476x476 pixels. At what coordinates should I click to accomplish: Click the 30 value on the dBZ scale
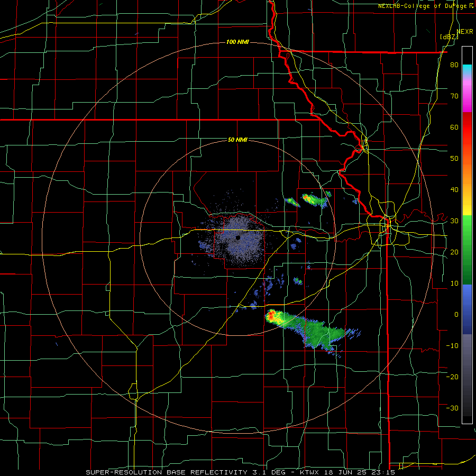pos(454,221)
